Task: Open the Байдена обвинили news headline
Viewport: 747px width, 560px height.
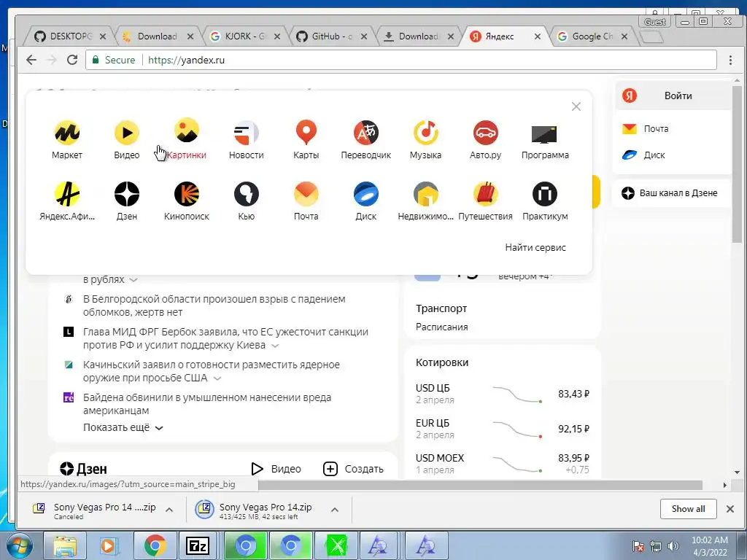Action: click(x=207, y=404)
